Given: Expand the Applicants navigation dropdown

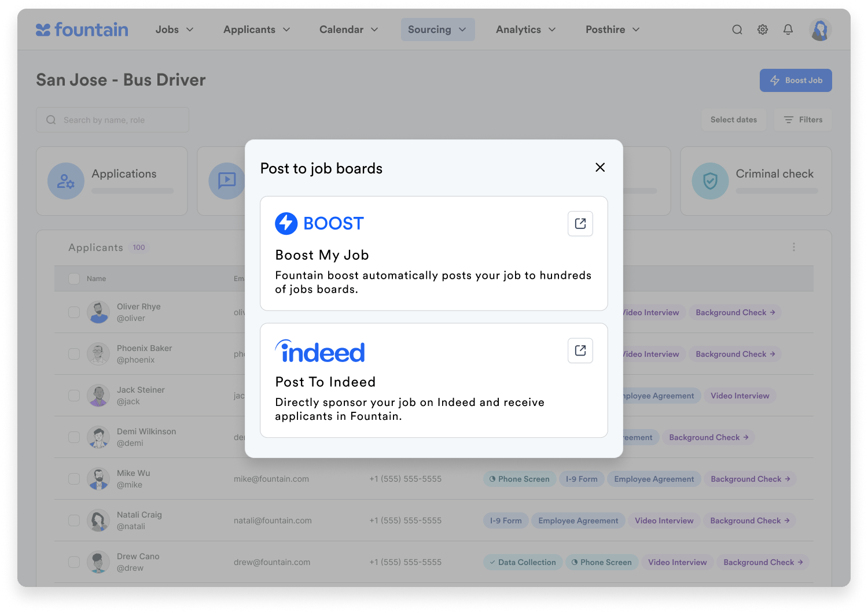Looking at the screenshot, I should (x=256, y=29).
